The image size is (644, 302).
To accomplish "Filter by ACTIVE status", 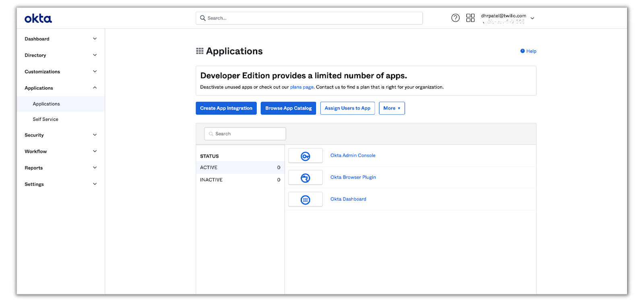I will pyautogui.click(x=240, y=168).
